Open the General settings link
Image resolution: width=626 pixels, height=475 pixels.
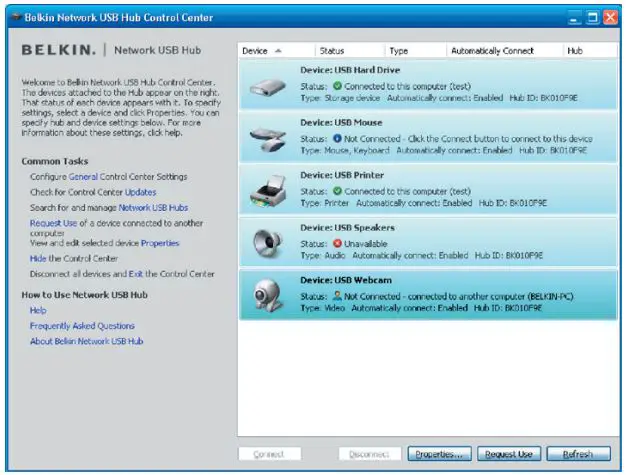coord(83,176)
